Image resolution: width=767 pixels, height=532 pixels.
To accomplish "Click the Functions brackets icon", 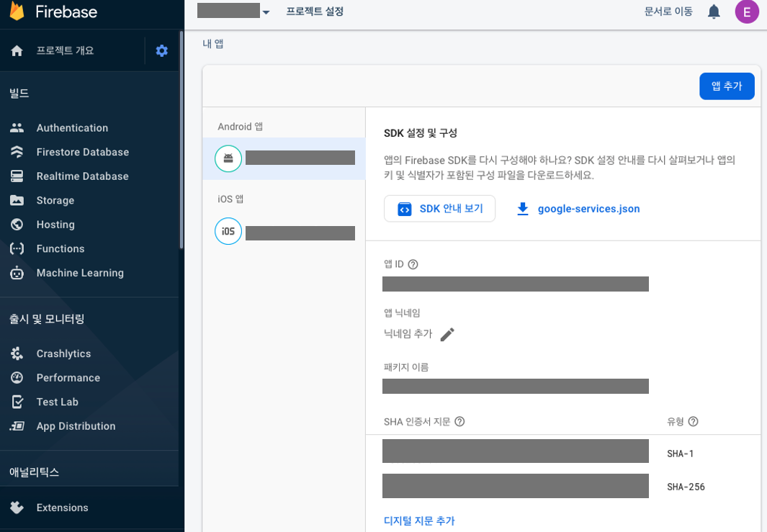I will pyautogui.click(x=17, y=248).
